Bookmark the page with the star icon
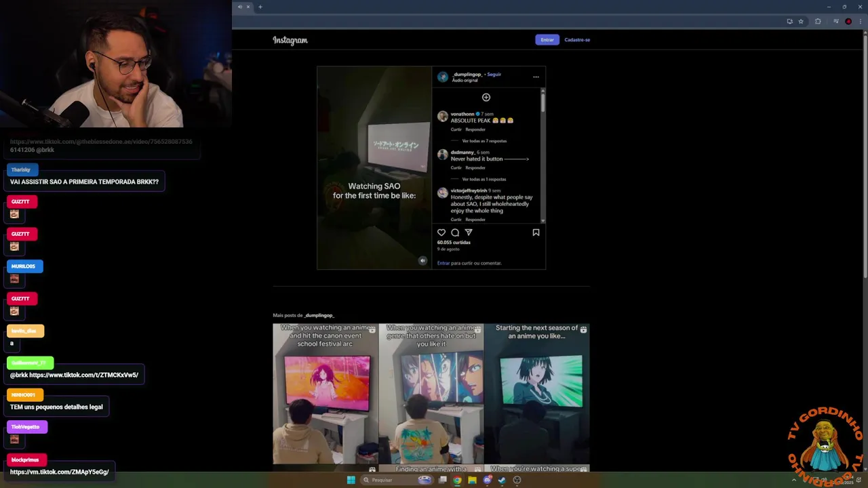The height and width of the screenshot is (488, 868). 801,22
